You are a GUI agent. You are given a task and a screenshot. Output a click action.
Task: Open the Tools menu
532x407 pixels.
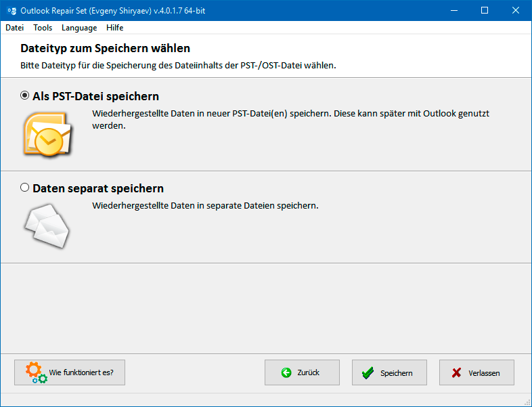coord(43,28)
